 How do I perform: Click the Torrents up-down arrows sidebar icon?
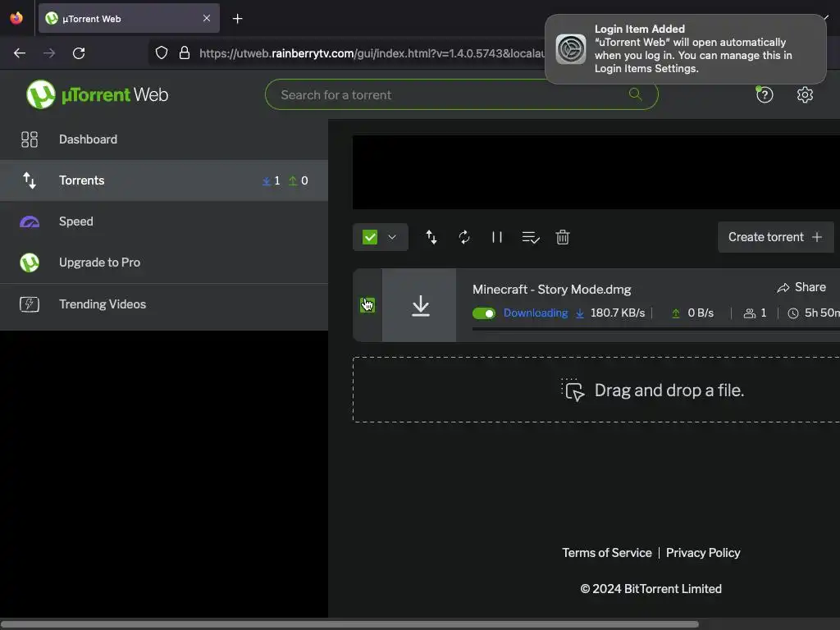pos(30,180)
